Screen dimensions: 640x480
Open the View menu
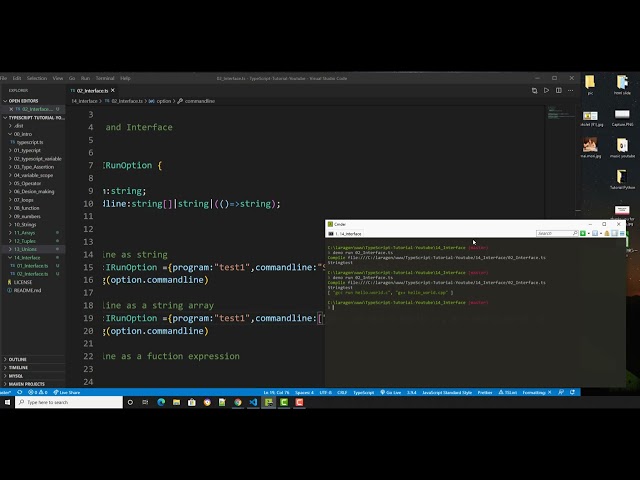click(58, 78)
